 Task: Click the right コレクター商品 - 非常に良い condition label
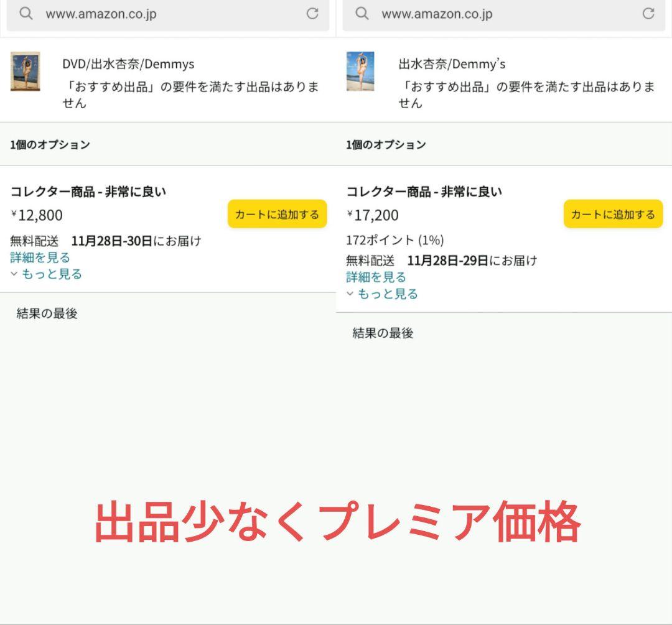pos(424,192)
